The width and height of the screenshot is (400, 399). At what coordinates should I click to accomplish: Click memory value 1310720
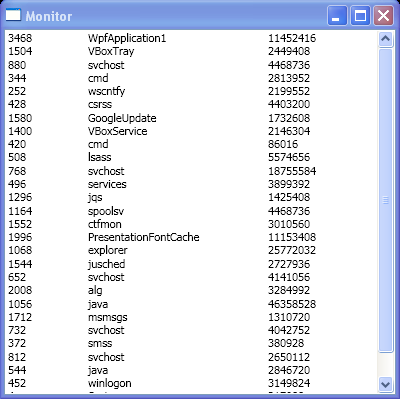click(289, 317)
